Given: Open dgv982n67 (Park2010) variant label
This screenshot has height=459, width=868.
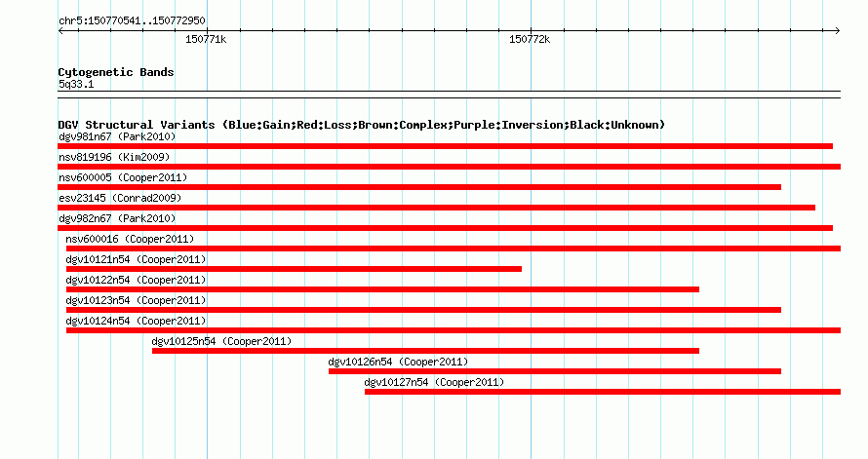Looking at the screenshot, I should [117, 218].
